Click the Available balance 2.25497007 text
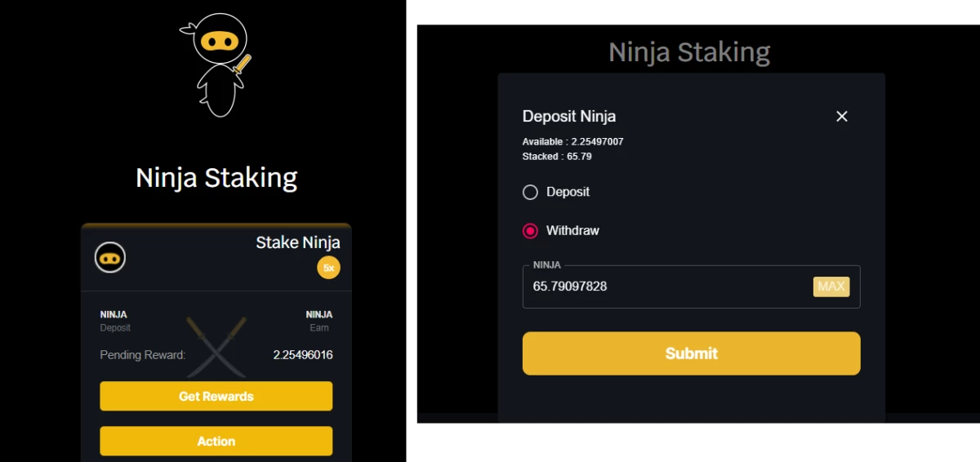Viewport: 980px width, 462px height. [x=572, y=141]
